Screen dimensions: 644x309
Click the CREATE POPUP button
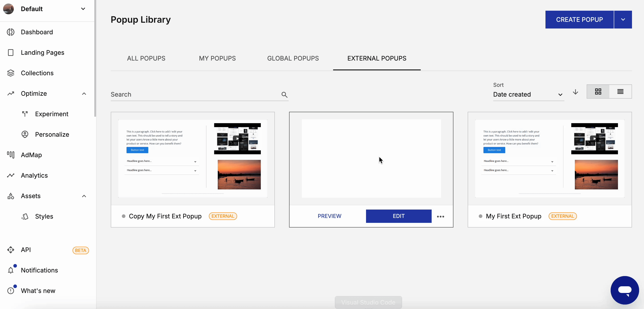580,19
